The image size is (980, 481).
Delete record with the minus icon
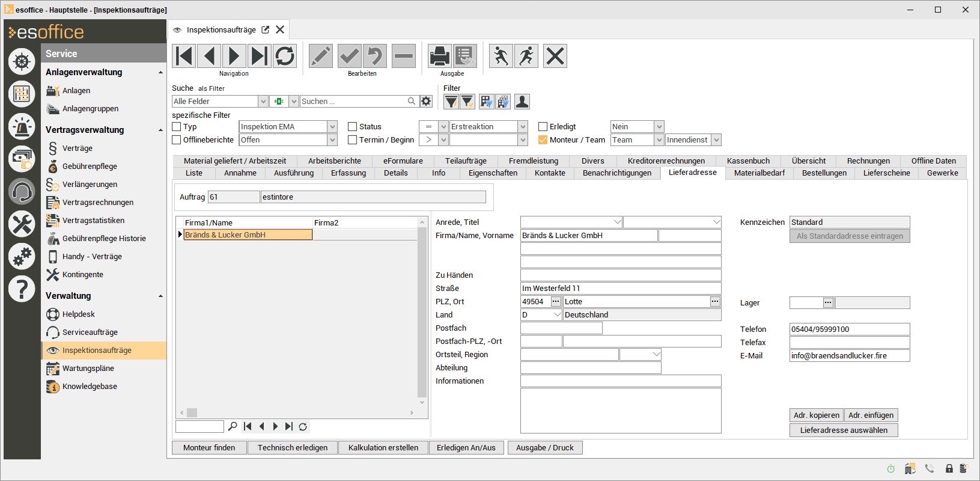point(404,56)
